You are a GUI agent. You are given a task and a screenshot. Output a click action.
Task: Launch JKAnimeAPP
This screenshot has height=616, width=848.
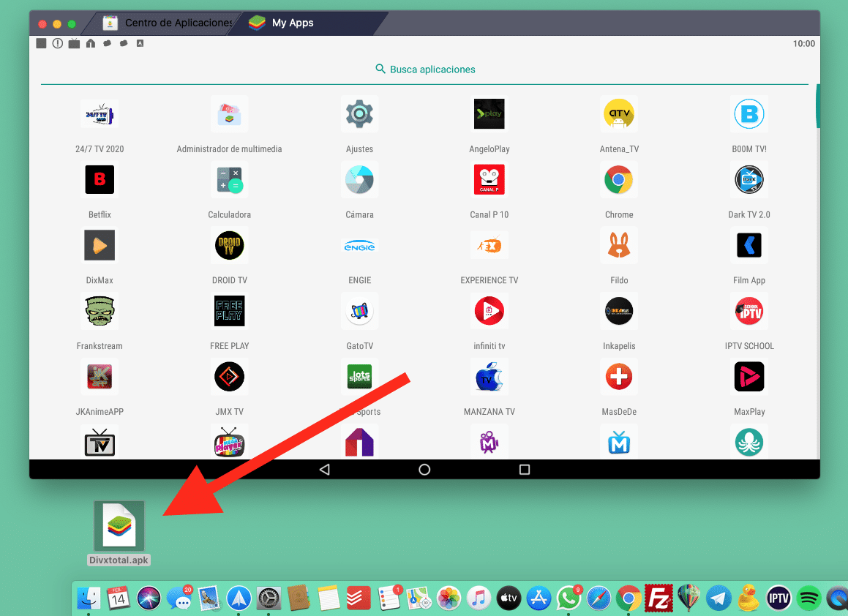(100, 377)
